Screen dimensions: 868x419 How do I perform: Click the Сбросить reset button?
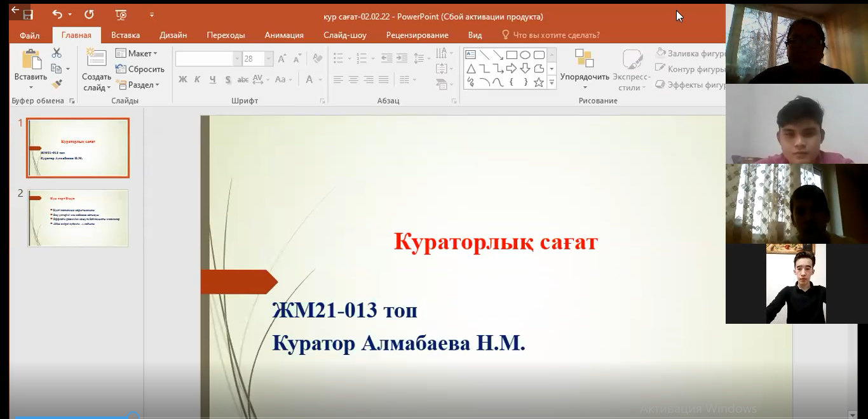140,69
